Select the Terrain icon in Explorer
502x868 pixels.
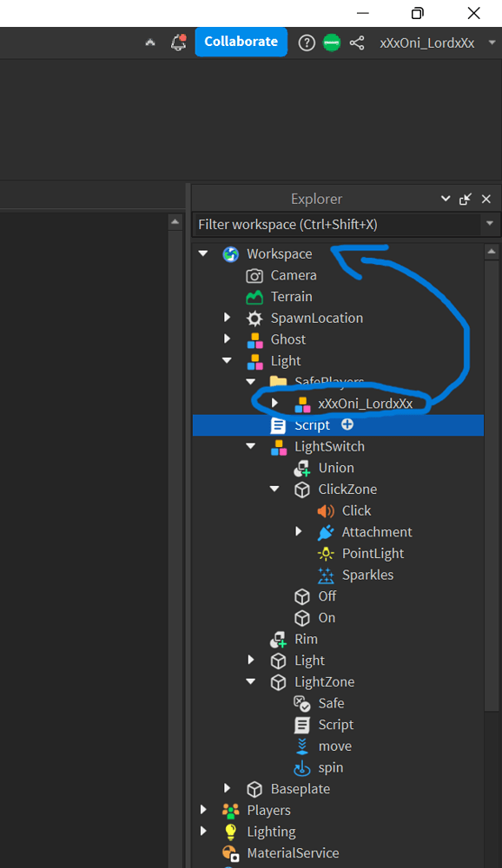[x=254, y=297]
